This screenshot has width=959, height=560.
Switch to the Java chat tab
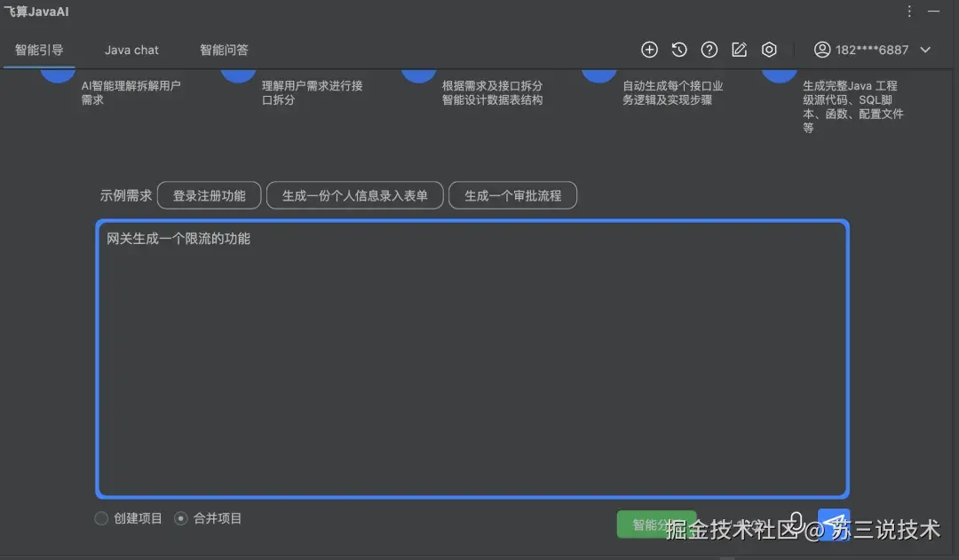131,50
